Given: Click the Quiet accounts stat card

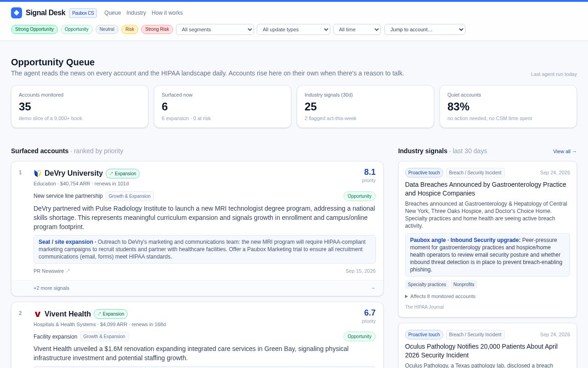Looking at the screenshot, I should click(x=508, y=106).
